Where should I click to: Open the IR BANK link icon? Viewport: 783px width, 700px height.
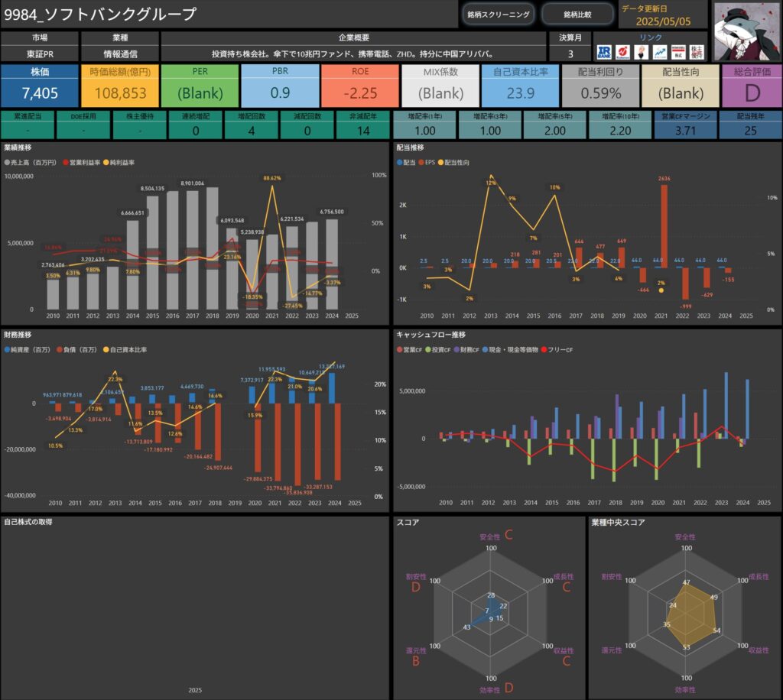pyautogui.click(x=604, y=52)
